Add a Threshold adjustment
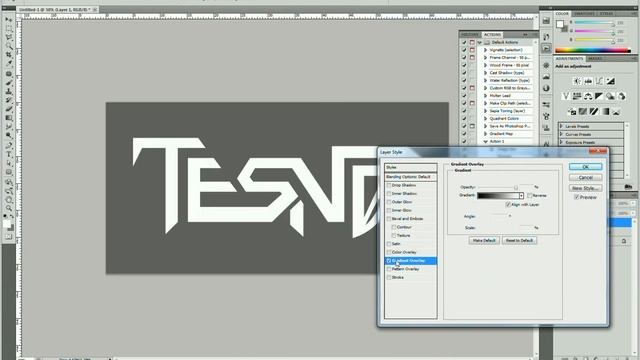The image size is (640, 360). tap(594, 111)
